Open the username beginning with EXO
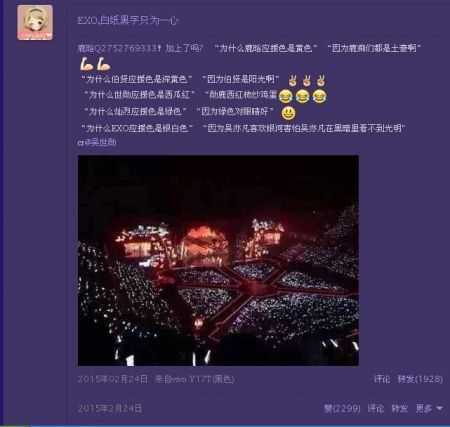 (x=128, y=21)
